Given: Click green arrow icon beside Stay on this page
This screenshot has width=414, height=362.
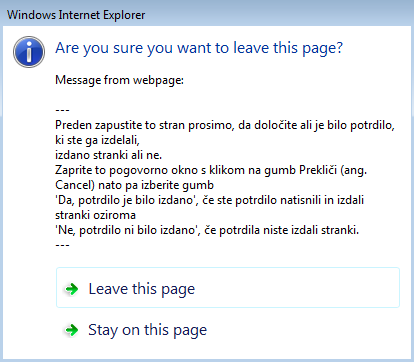Looking at the screenshot, I should pyautogui.click(x=71, y=330).
